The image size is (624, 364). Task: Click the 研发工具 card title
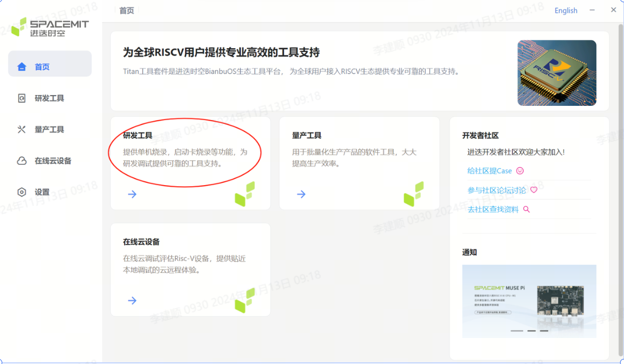[138, 135]
